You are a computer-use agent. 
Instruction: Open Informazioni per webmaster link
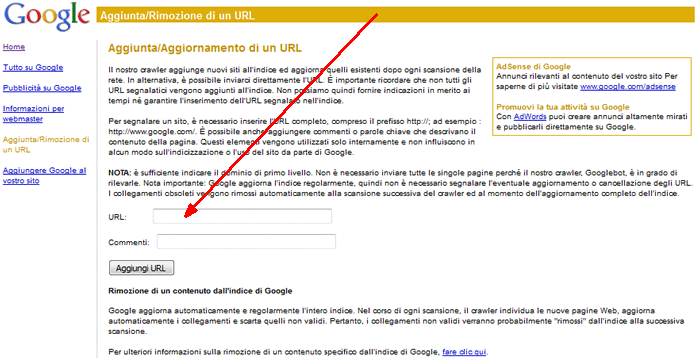click(x=33, y=113)
